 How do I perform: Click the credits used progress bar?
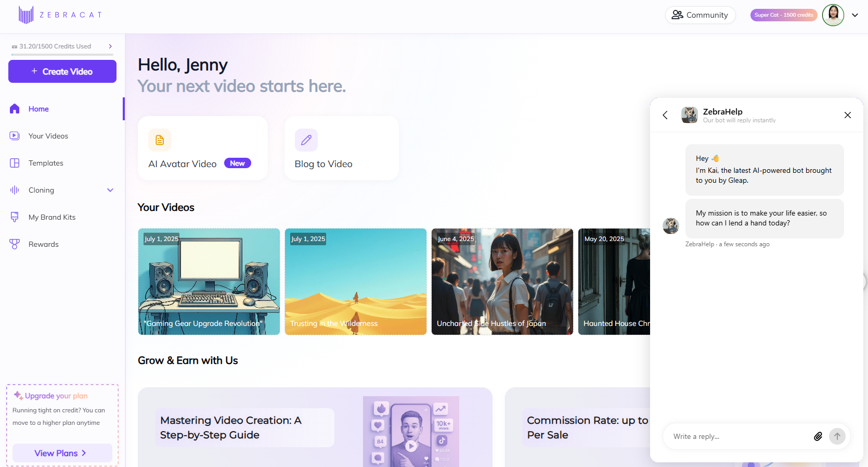62,54
